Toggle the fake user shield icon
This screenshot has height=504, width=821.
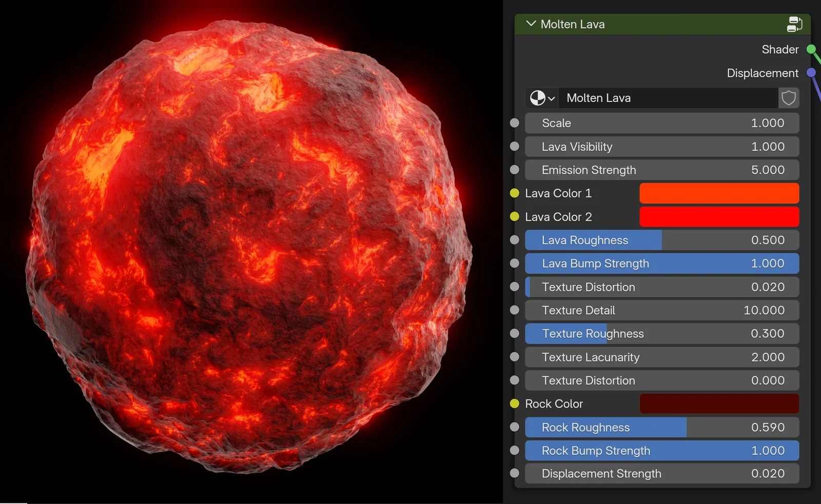[x=789, y=98]
